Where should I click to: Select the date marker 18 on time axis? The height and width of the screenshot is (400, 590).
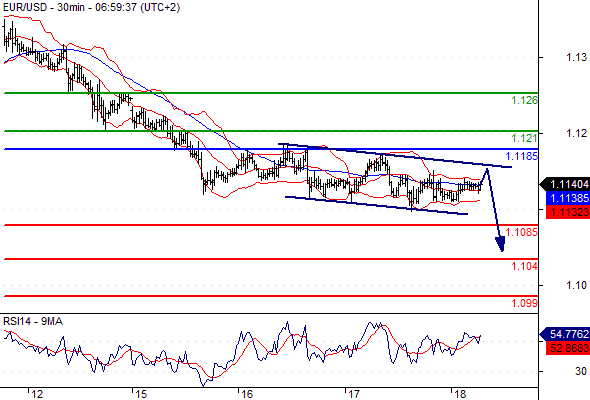click(x=460, y=394)
